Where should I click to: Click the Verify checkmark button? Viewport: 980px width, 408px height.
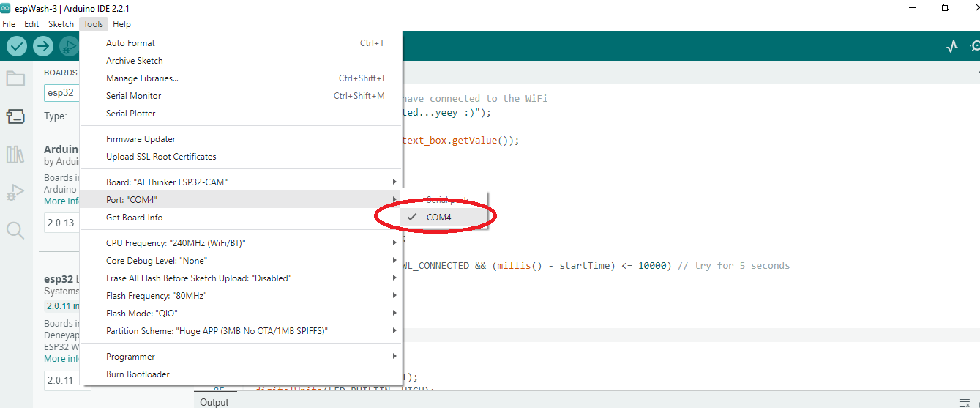pos(17,46)
